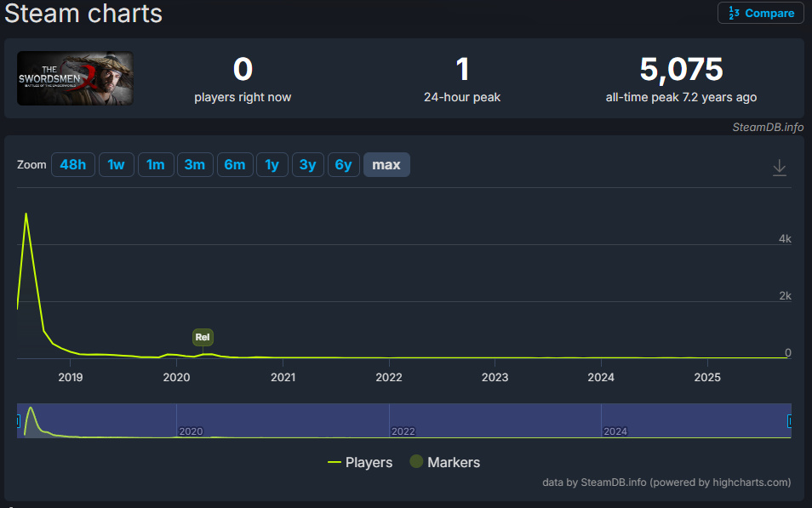
Task: Click the SteamDB.info credit text
Action: click(x=768, y=127)
